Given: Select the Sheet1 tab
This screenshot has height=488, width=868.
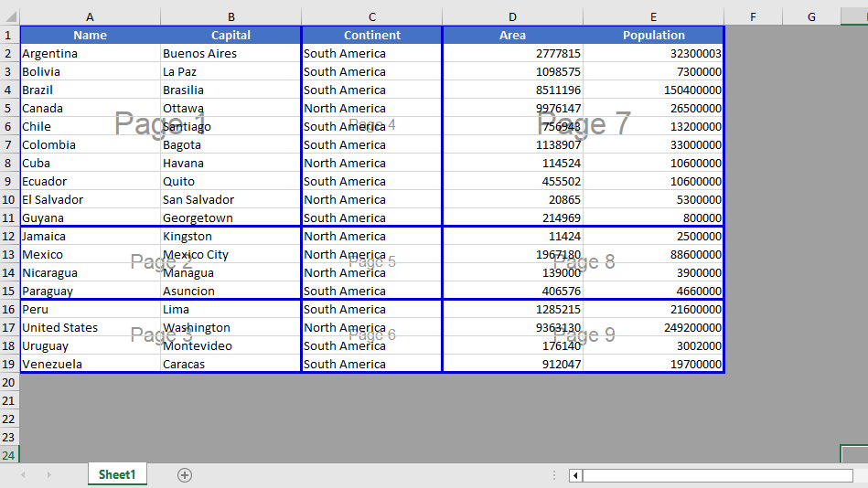Looking at the screenshot, I should [117, 474].
